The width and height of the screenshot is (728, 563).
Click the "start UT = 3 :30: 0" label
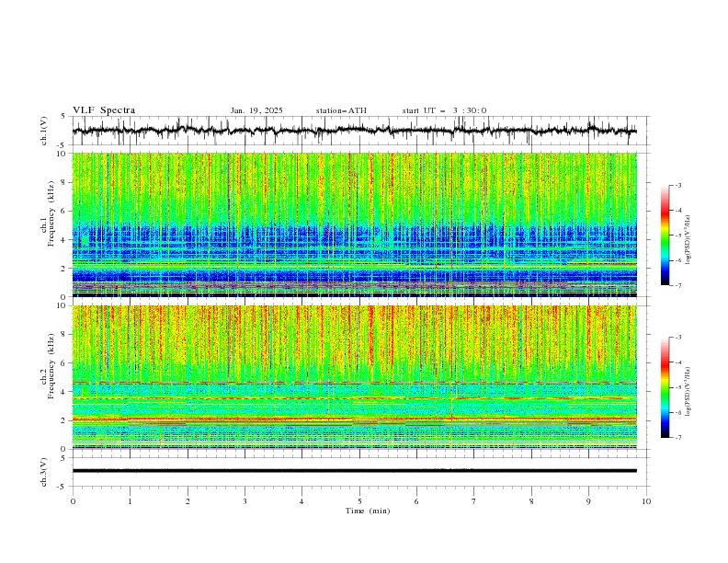tap(444, 110)
